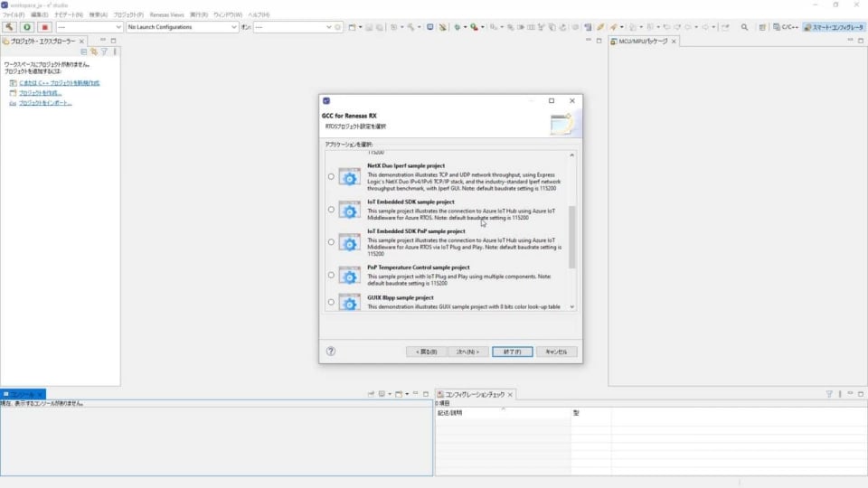
Task: Select PnP Temperature Control sample radio
Action: point(331,275)
